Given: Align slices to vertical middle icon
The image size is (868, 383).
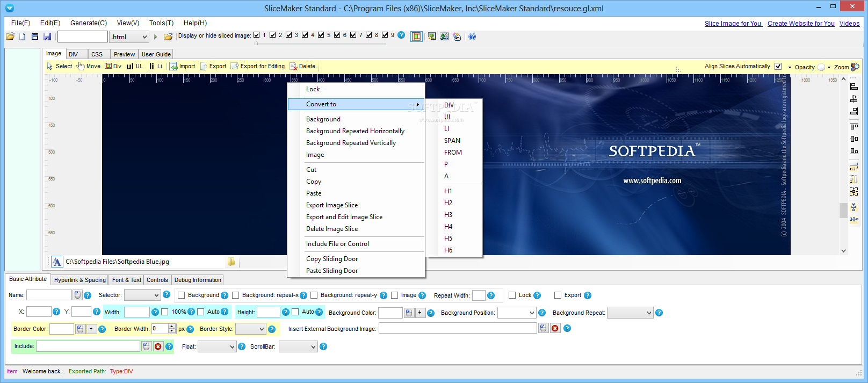Looking at the screenshot, I should [854, 139].
